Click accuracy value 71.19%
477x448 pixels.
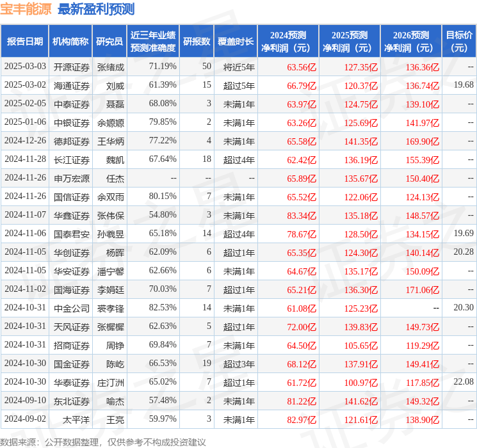[163, 67]
